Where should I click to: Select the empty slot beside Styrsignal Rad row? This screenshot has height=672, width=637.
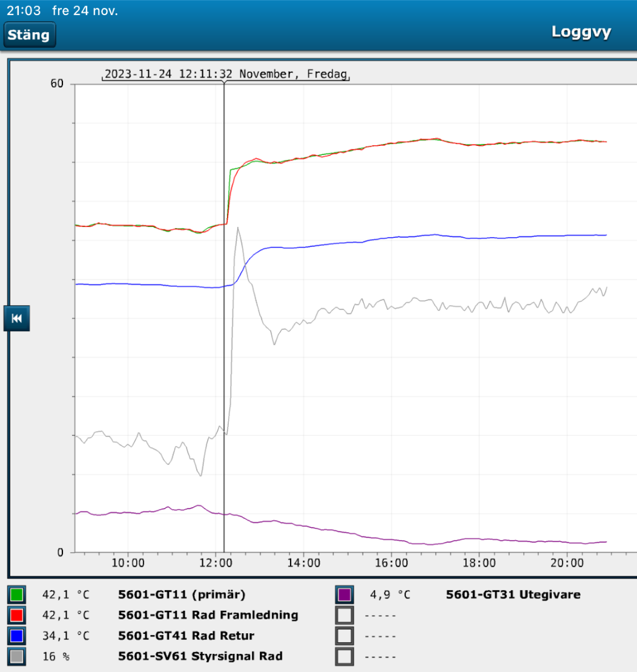click(345, 656)
